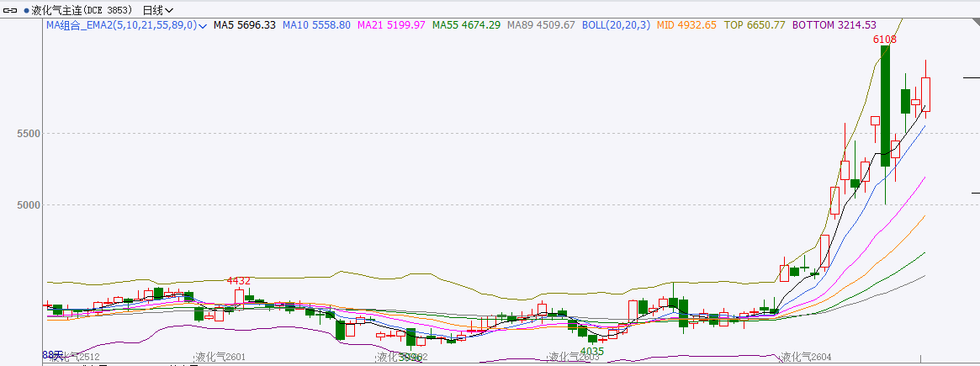Open the 日线 period dropdown
Image resolution: width=980 pixels, height=366 pixels.
(158, 10)
